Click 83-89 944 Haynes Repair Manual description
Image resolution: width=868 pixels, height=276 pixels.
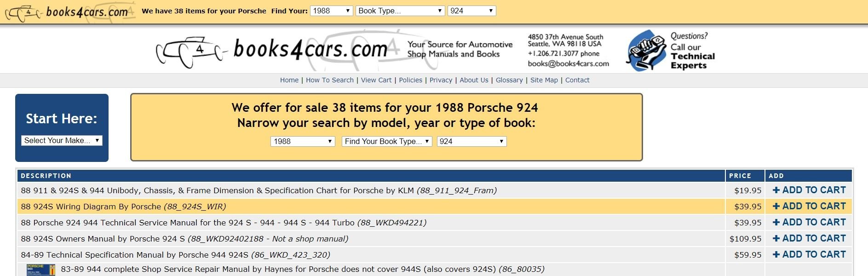303,269
